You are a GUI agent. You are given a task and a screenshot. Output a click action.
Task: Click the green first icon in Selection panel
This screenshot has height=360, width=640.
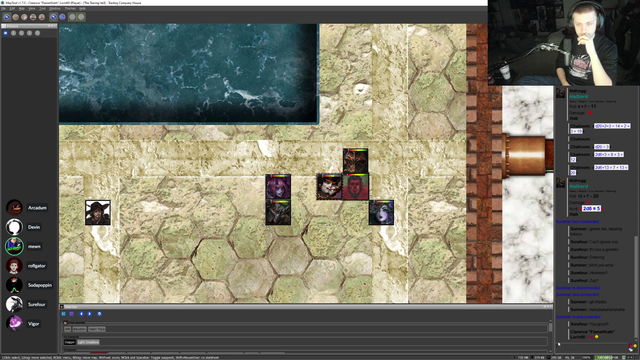pos(63,314)
